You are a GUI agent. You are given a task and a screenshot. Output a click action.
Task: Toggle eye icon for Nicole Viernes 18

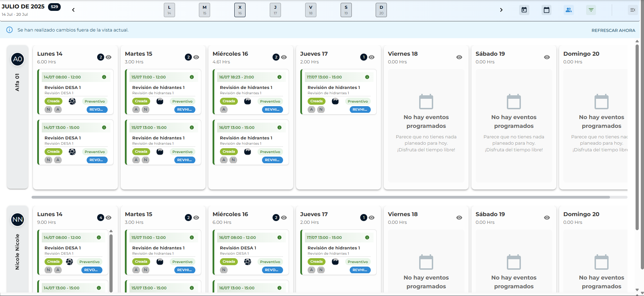[x=459, y=218]
